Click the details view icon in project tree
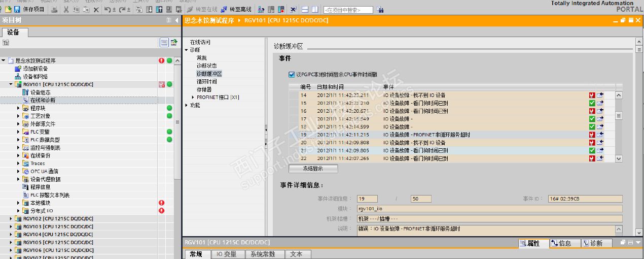Image resolution: width=644 pixels, height=259 pixels. pyautogui.click(x=164, y=42)
